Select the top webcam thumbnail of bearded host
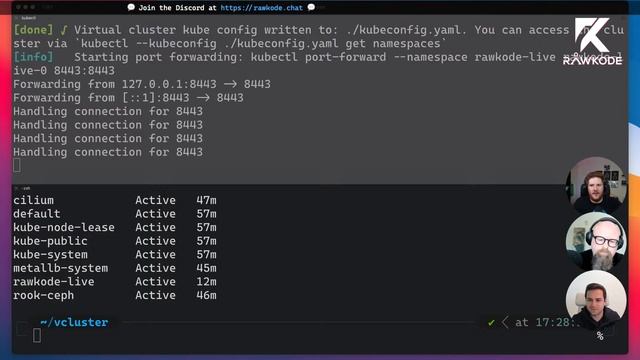 tap(596, 184)
